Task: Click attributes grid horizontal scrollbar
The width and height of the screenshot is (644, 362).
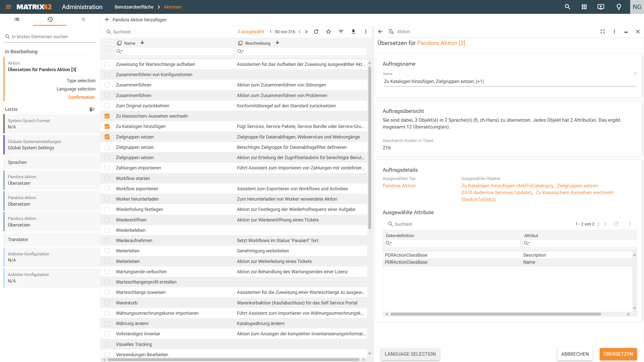Action: tap(496, 314)
